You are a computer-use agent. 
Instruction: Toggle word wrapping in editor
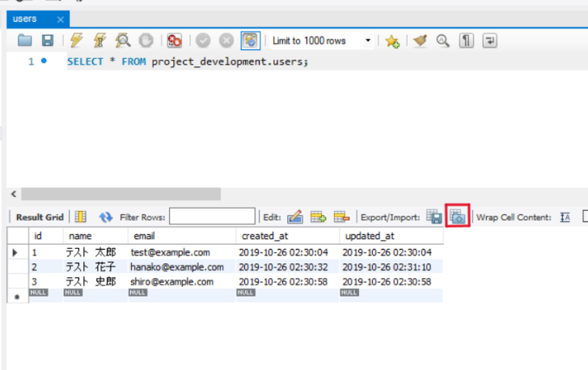click(x=490, y=40)
